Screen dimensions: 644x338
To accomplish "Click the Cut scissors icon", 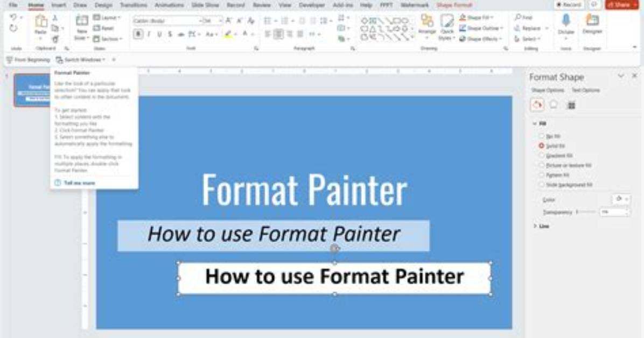I will point(55,18).
